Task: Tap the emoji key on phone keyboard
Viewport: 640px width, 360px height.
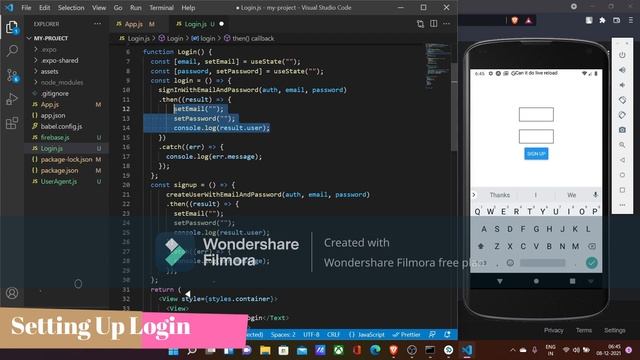Action: (510, 263)
